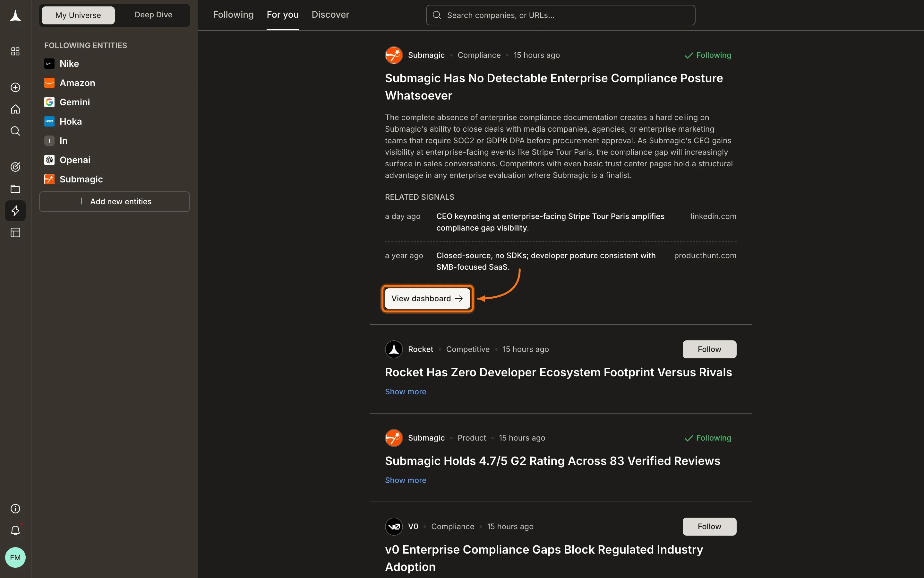Follow Rocket from its post
Viewport: 924px width, 578px height.
tap(709, 349)
